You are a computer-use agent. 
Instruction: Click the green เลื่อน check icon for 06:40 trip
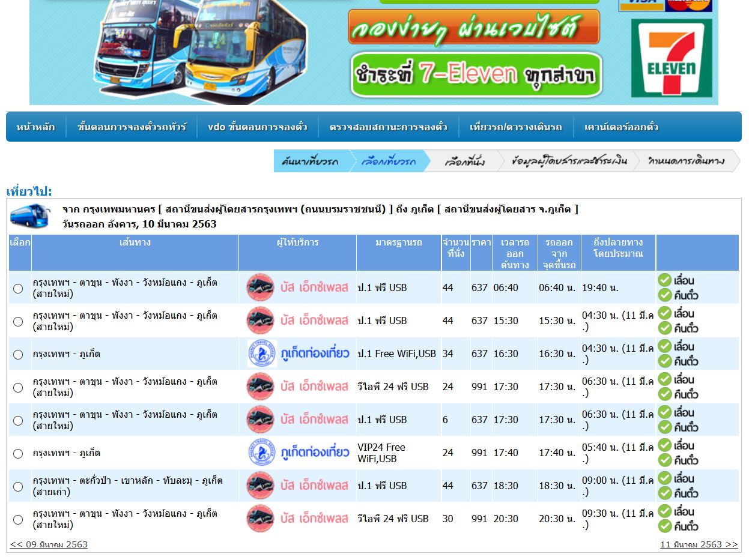664,280
